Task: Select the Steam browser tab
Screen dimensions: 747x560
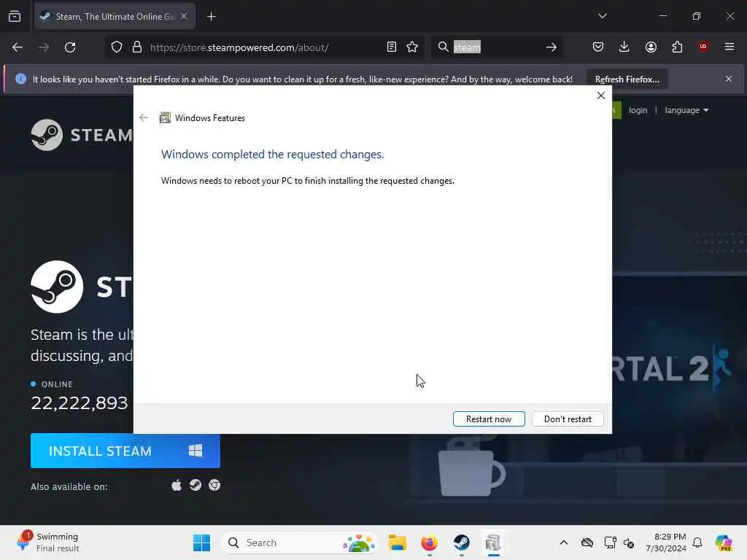Action: 115,17
